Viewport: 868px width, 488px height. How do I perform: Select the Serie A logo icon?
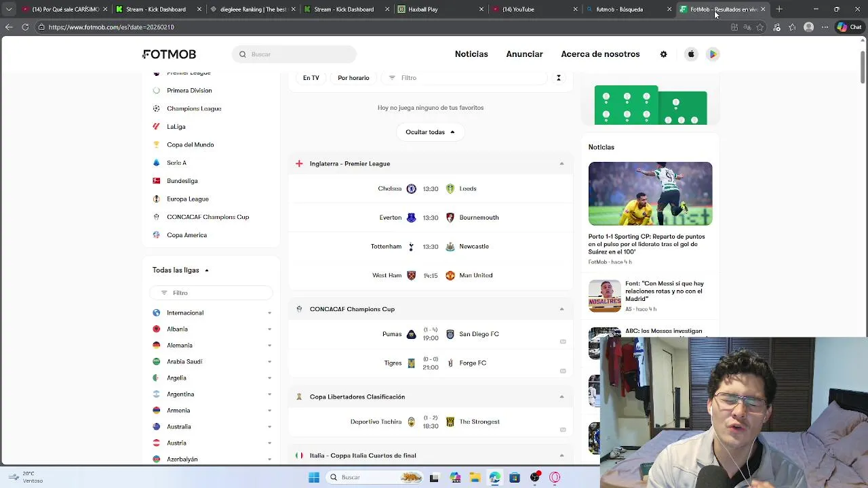(x=157, y=163)
